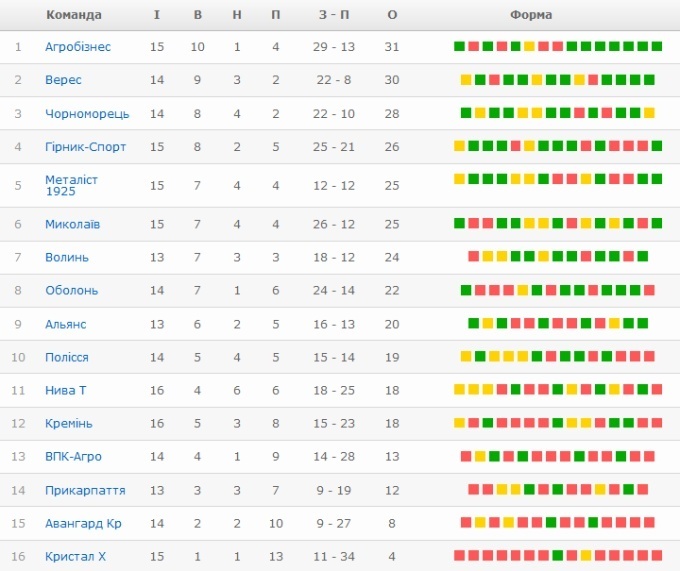Viewport: 680px width, 571px height.
Task: Click the Верес team link
Action: [63, 80]
